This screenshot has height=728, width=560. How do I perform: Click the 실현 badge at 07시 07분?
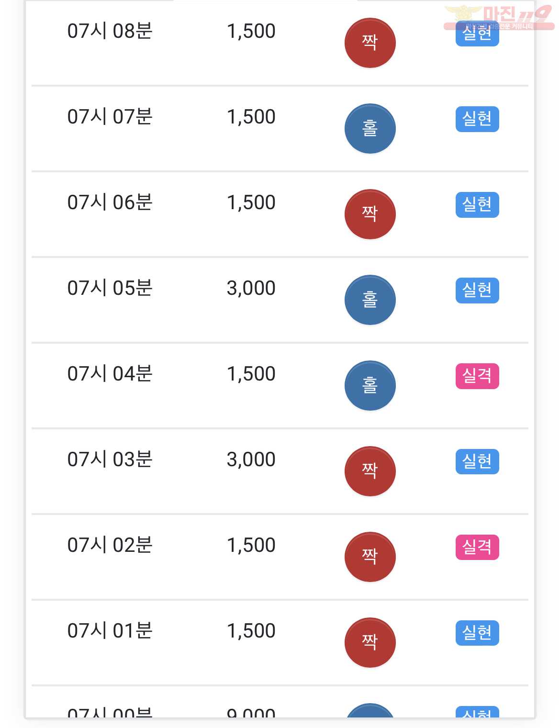[477, 119]
